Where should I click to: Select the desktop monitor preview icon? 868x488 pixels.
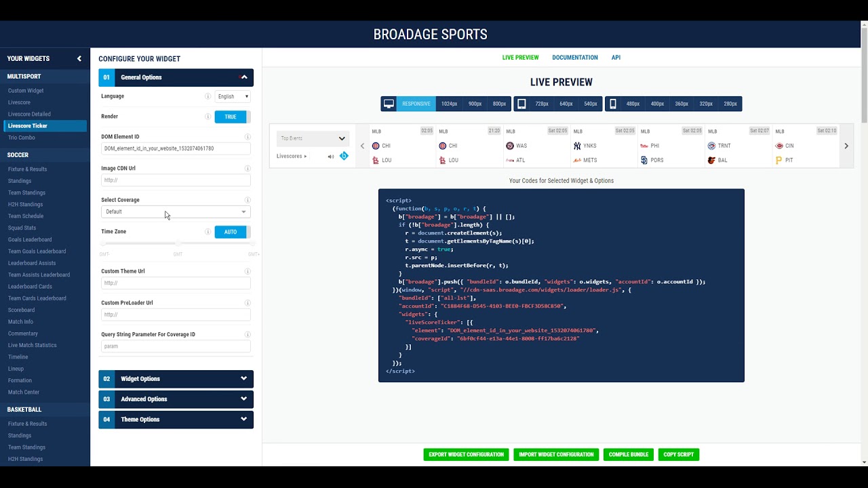389,104
